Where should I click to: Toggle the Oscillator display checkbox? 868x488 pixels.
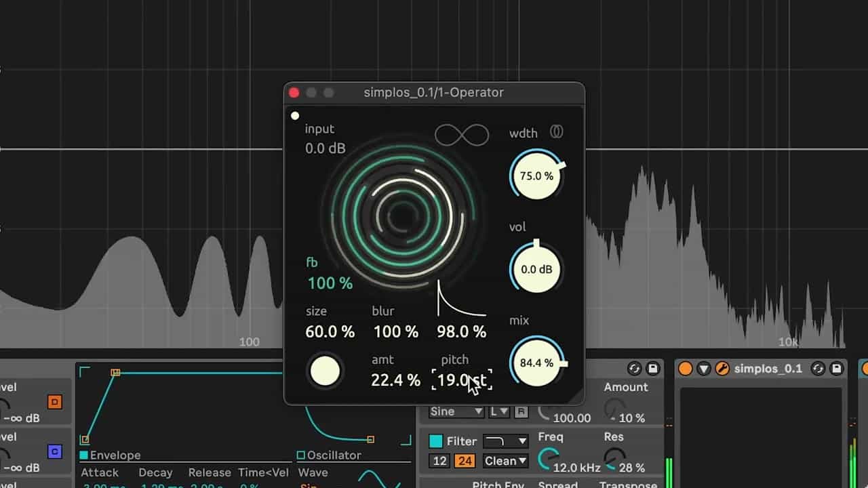pyautogui.click(x=301, y=455)
